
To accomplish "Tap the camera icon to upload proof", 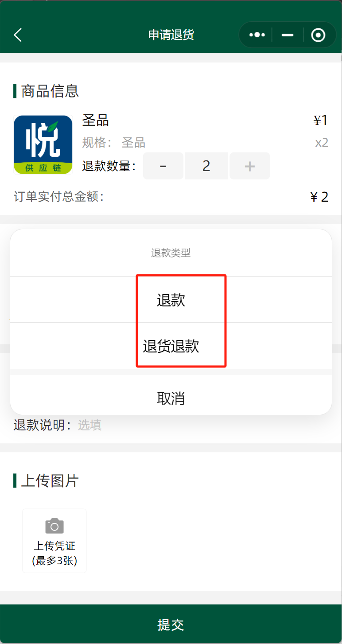I will (x=54, y=526).
